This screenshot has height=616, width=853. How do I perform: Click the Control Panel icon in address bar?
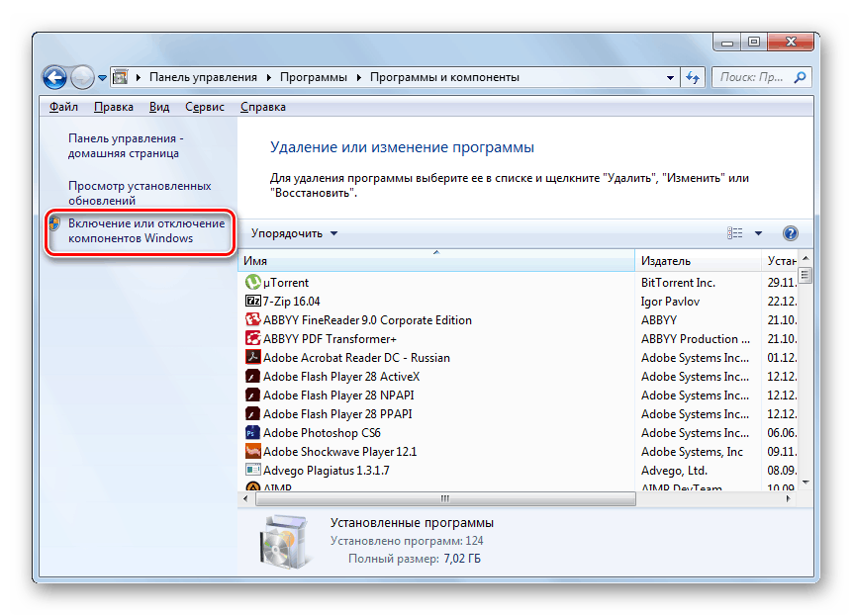coord(120,77)
